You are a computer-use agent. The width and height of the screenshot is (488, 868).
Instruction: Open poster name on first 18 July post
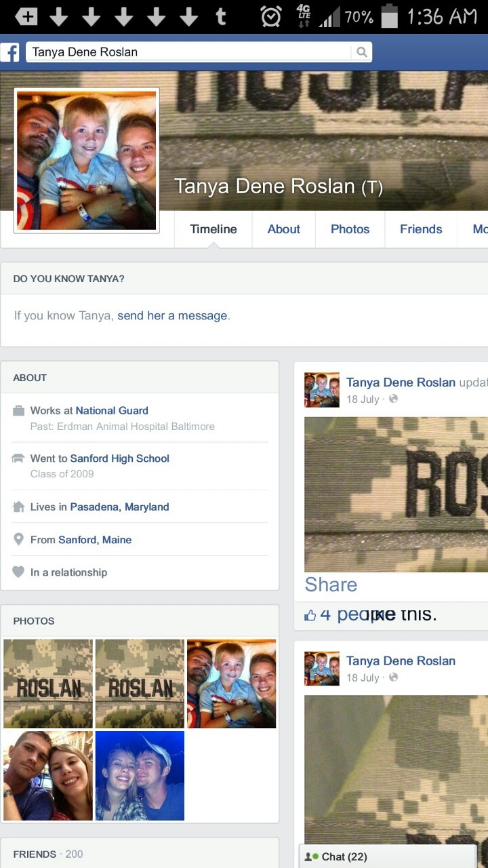(401, 382)
